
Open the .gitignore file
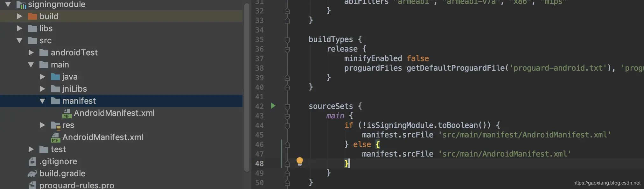58,161
